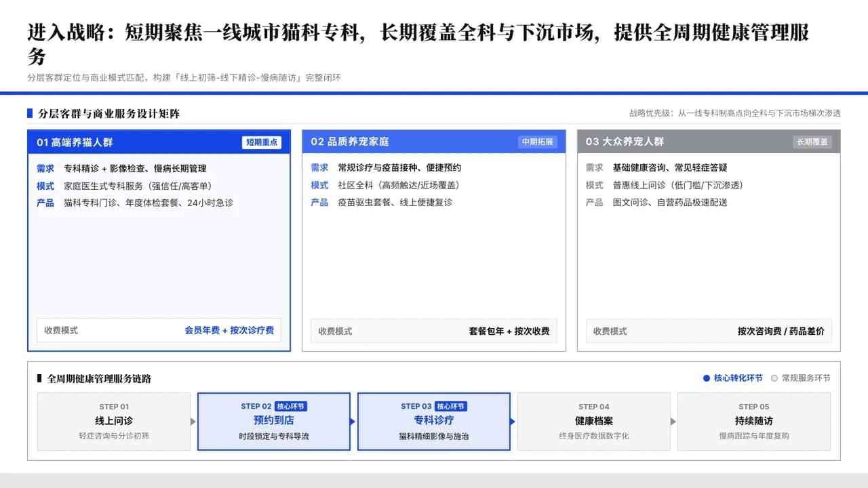Click arrow between STEP 01 and STEP 02
The width and height of the screenshot is (868, 488).
194,422
